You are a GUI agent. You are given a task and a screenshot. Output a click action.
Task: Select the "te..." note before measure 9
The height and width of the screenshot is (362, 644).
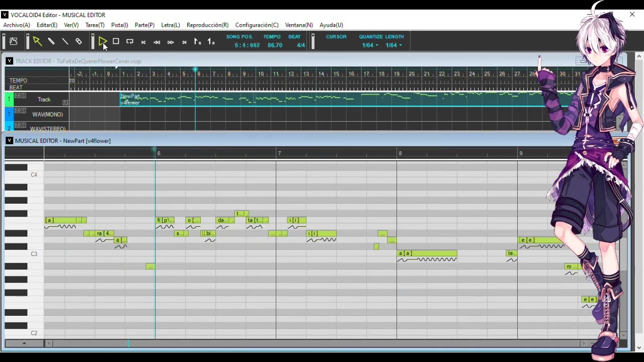point(512,253)
